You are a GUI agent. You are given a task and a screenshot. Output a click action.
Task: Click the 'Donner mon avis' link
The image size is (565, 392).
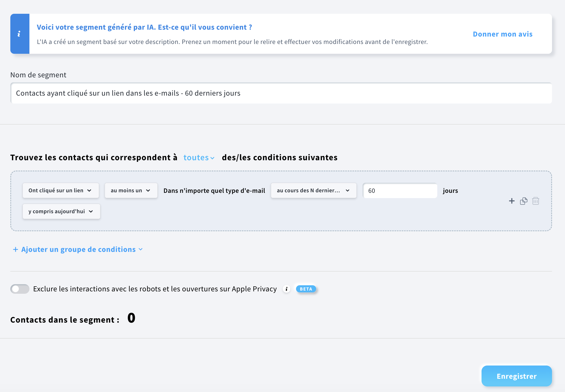[x=503, y=34]
